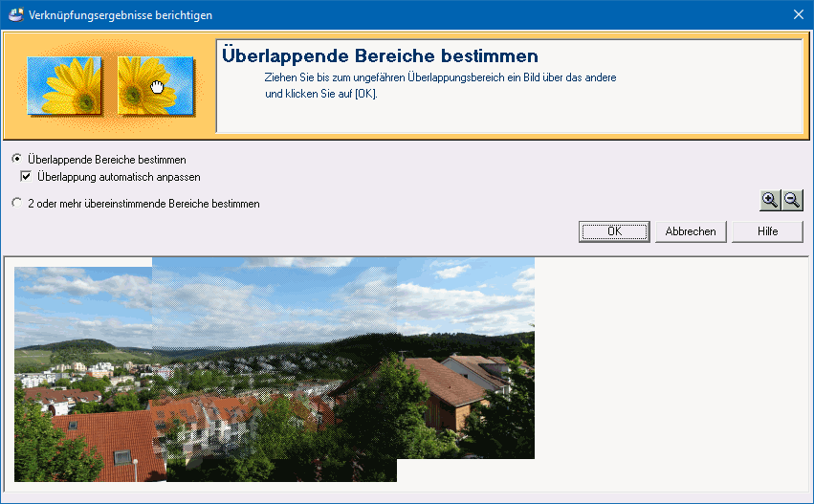Toggle Überlappung automatisch anpassen checkbox
This screenshot has width=814, height=504.
click(x=27, y=177)
